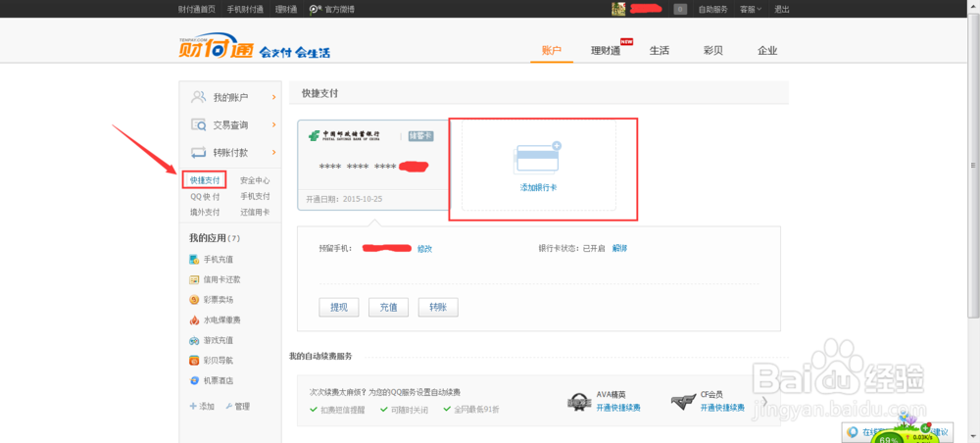Open 还信用卡 in the sidebar

click(x=255, y=212)
